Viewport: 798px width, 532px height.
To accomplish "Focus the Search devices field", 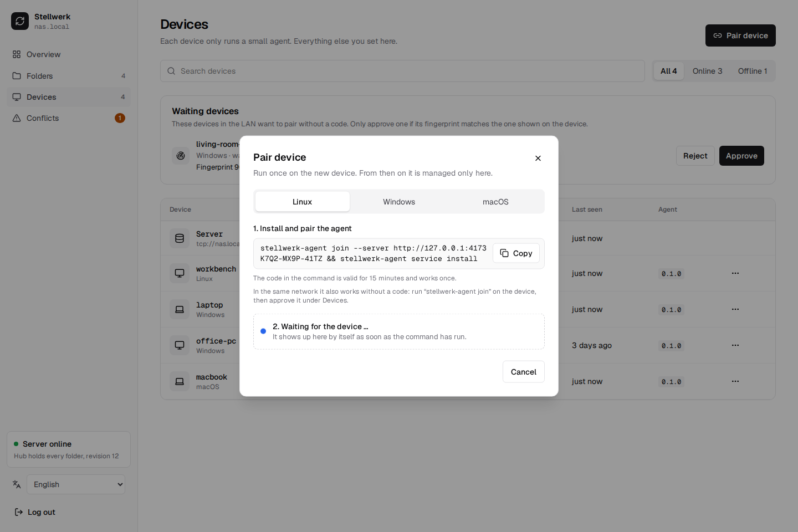I will click(x=402, y=71).
